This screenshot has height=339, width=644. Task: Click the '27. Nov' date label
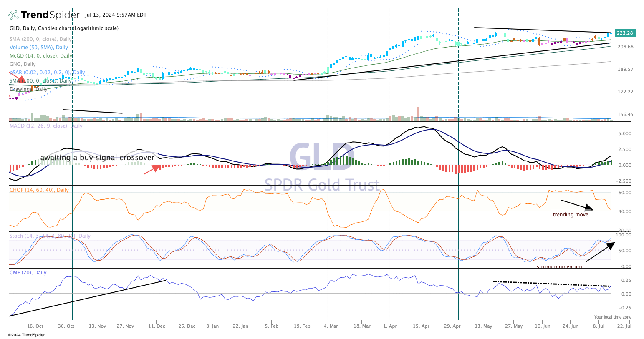pos(125,326)
